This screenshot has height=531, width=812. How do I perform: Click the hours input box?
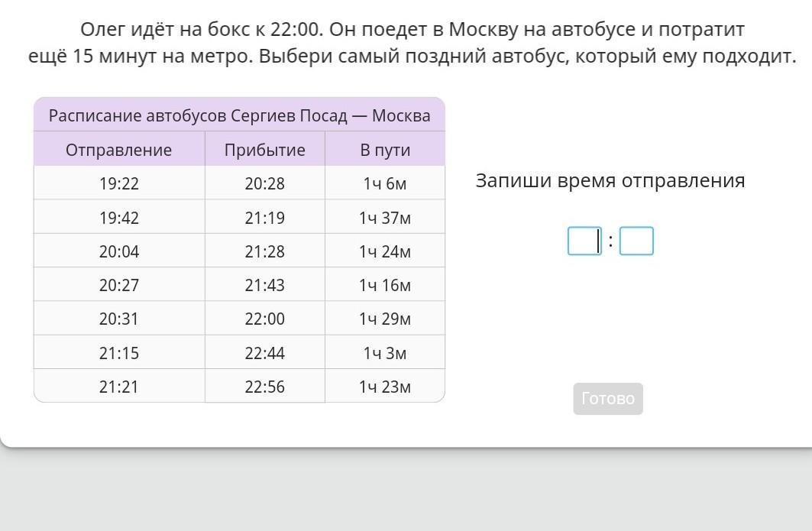(x=584, y=241)
